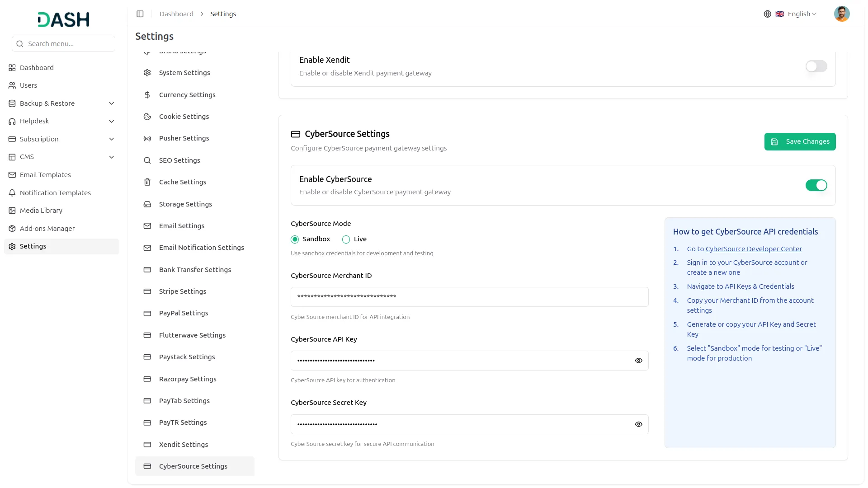Select the Cookie Settings icon
The image size is (868, 488).
[x=147, y=116]
